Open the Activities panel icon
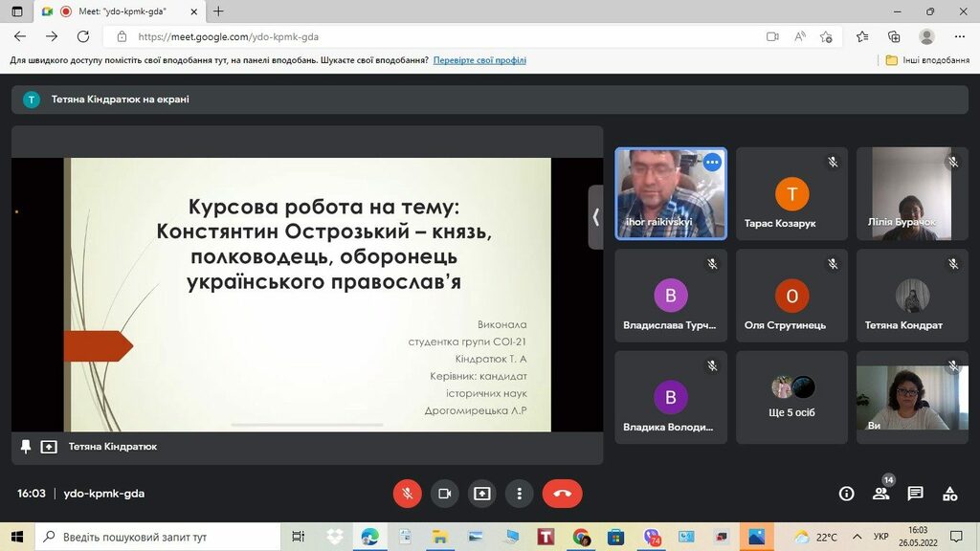 pyautogui.click(x=949, y=494)
